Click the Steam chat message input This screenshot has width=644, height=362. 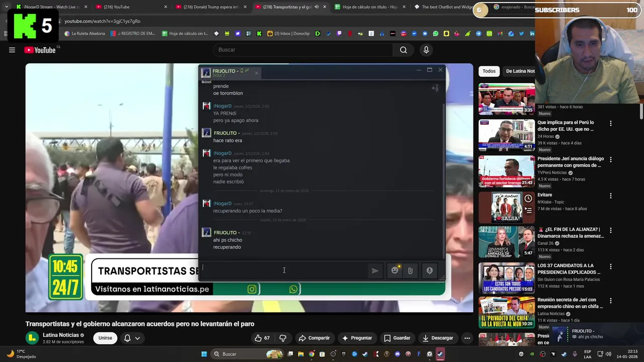[x=284, y=270]
